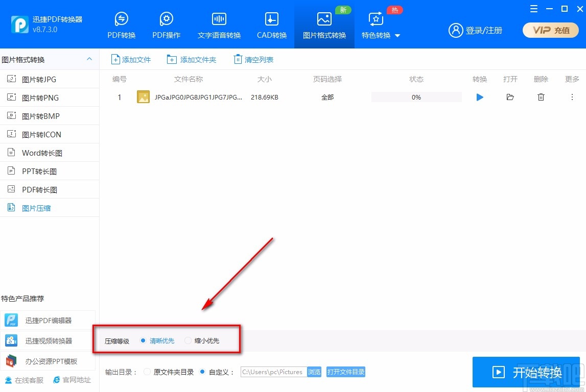Open the more options menu for file 1
Image resolution: width=586 pixels, height=392 pixels.
[x=572, y=97]
